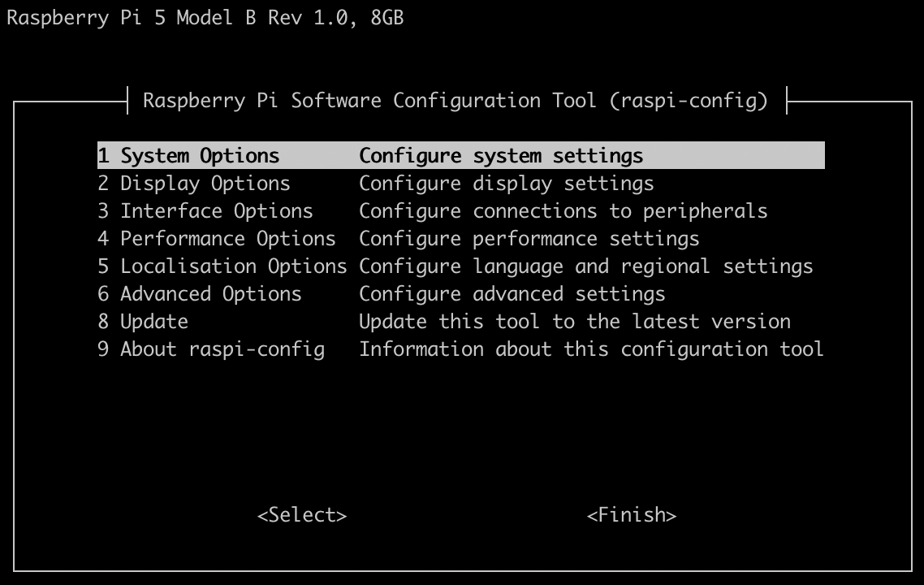The height and width of the screenshot is (585, 924).
Task: Select the System Options menu entry
Action: point(188,156)
